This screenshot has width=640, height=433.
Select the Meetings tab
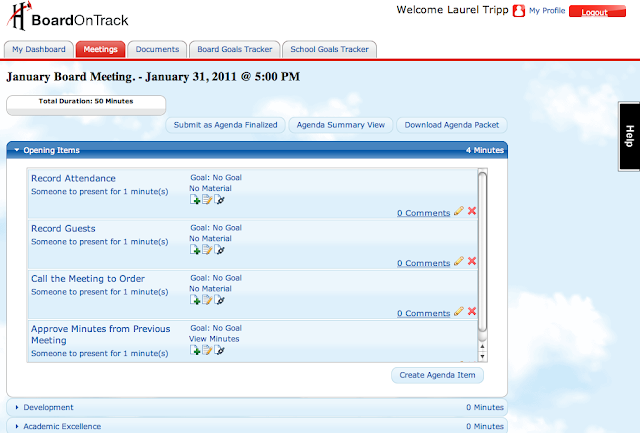(x=100, y=49)
